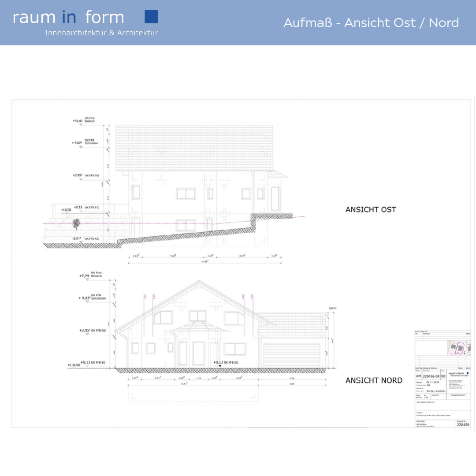Click the 'ANSICHT OST' label
Image resolution: width=476 pixels, height=476 pixels.
371,210
